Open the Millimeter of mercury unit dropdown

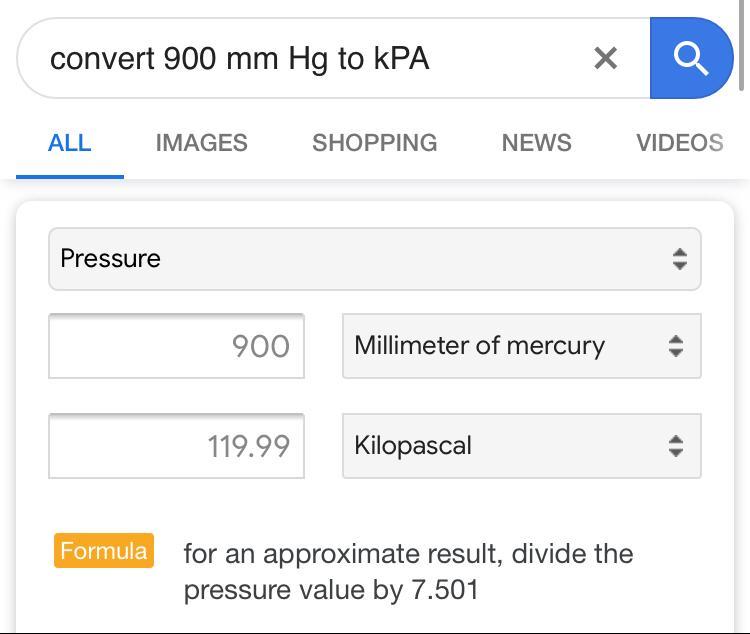[520, 346]
